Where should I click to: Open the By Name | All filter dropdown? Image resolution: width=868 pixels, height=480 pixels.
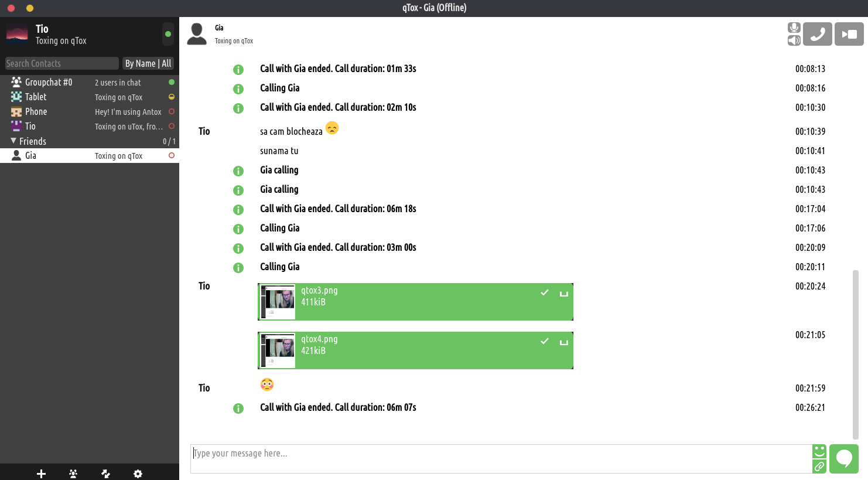[148, 63]
